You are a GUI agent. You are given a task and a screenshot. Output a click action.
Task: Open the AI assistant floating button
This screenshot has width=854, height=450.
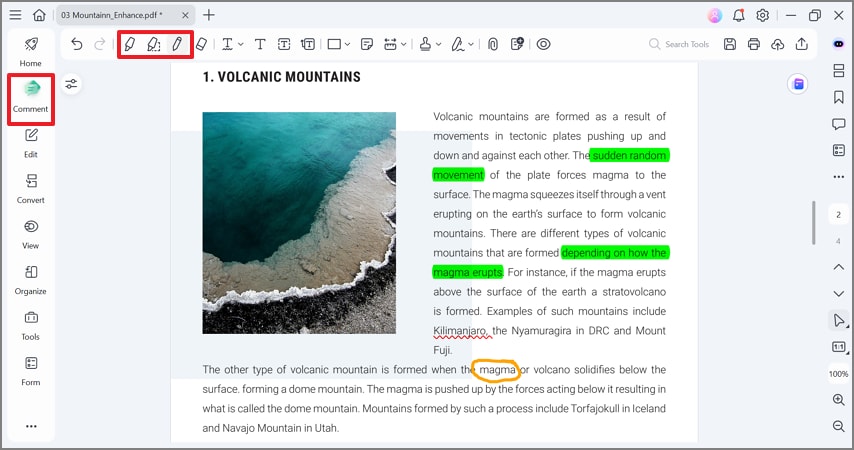pyautogui.click(x=798, y=84)
